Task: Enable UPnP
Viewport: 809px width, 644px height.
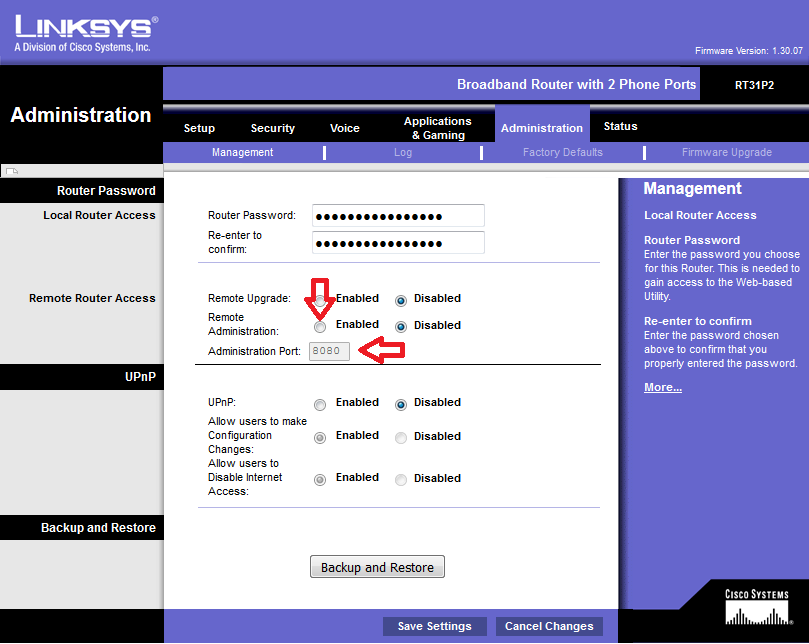Action: [320, 405]
